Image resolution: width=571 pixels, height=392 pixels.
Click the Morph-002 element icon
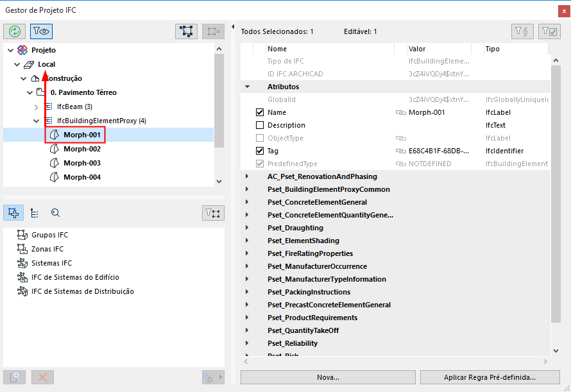click(x=55, y=149)
